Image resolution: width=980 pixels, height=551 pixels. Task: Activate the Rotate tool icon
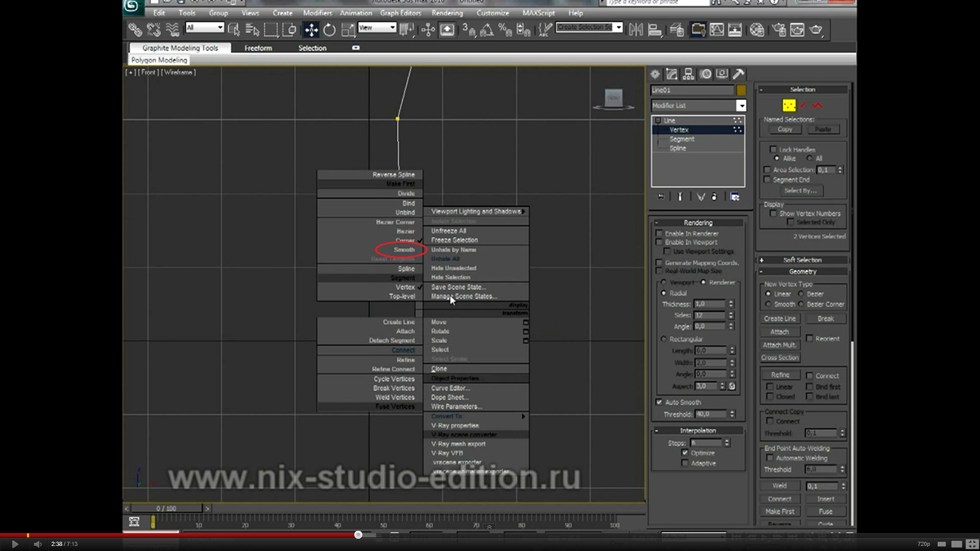330,30
